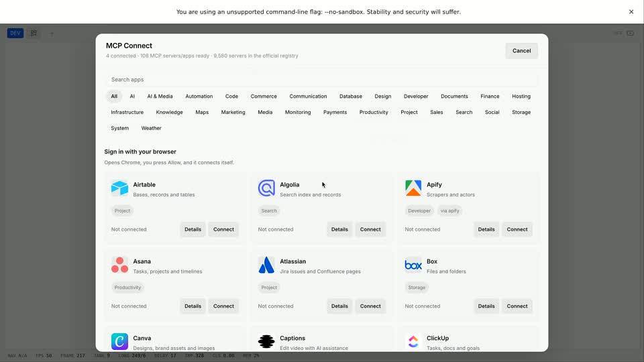Filter by Payments category
This screenshot has width=644, height=362.
(x=335, y=113)
